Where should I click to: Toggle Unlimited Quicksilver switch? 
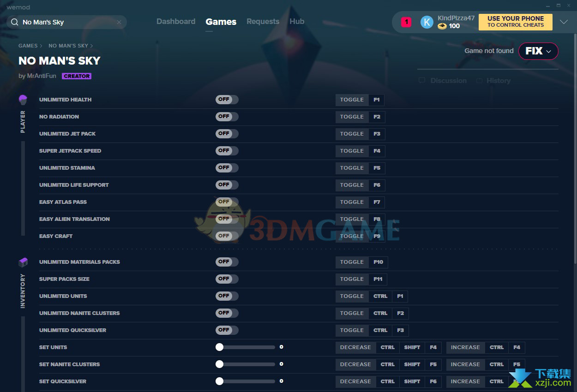click(x=227, y=330)
